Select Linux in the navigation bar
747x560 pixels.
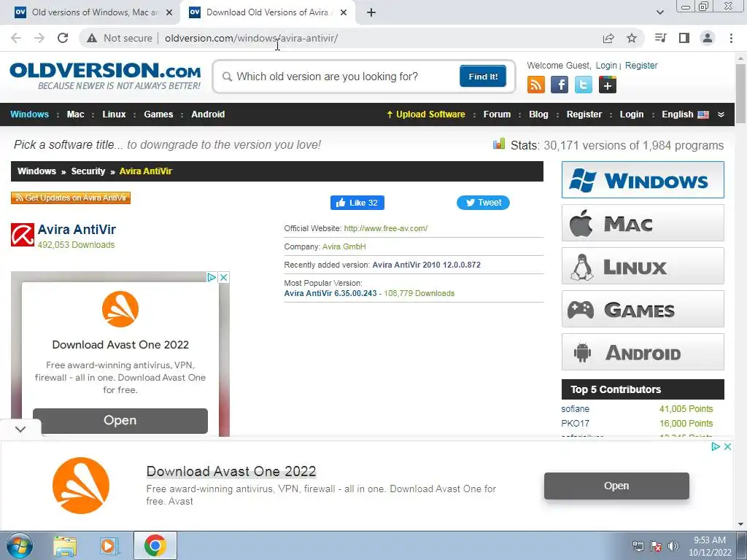pos(114,114)
